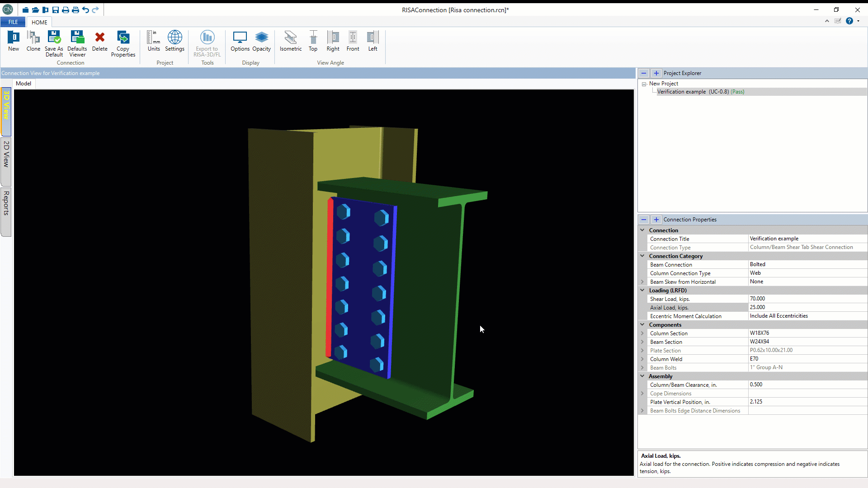Open the FILE menu tab

(x=13, y=22)
